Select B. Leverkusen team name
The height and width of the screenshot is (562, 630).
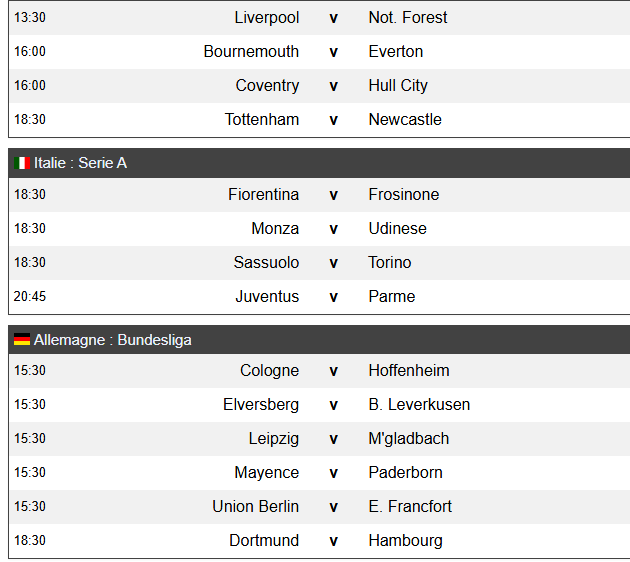419,405
